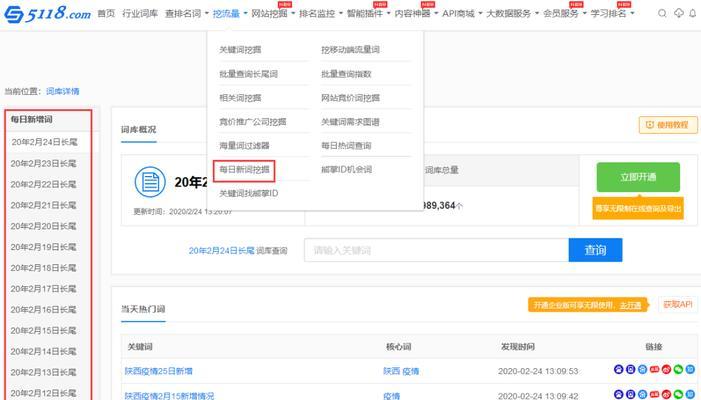Viewport: 701px width, 400px height.
Task: Click the 5118.com logo
Action: click(47, 14)
